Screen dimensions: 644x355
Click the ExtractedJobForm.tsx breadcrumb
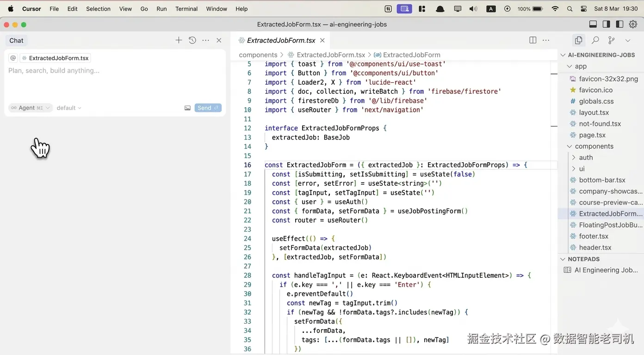pos(326,55)
